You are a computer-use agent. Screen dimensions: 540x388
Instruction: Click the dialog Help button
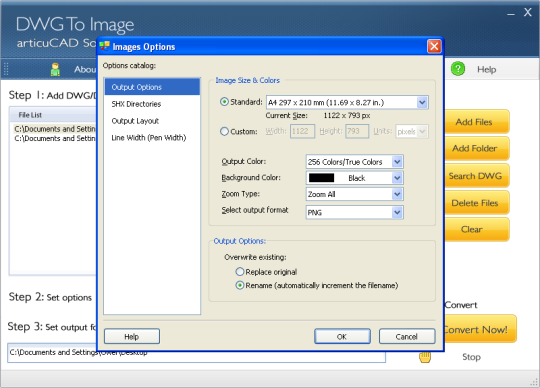pyautogui.click(x=132, y=336)
